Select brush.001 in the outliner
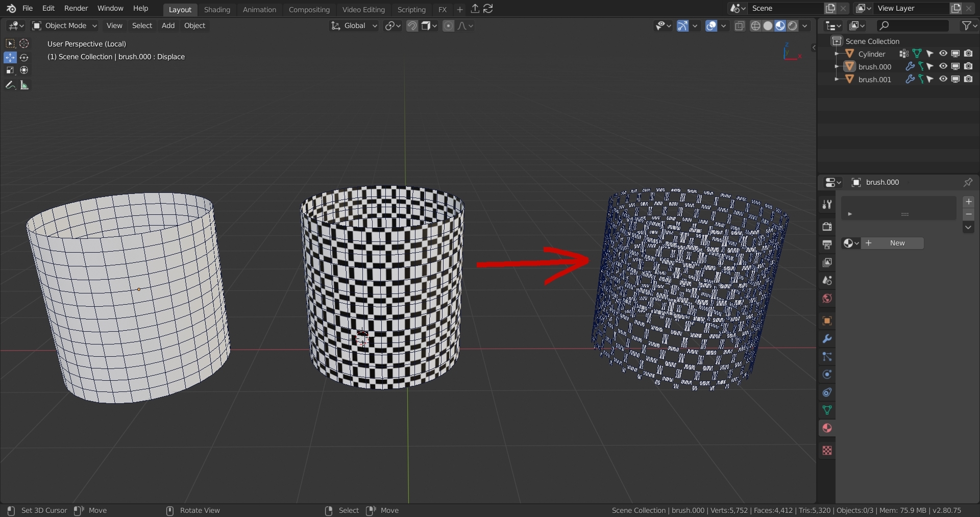The height and width of the screenshot is (517, 980). pos(874,80)
